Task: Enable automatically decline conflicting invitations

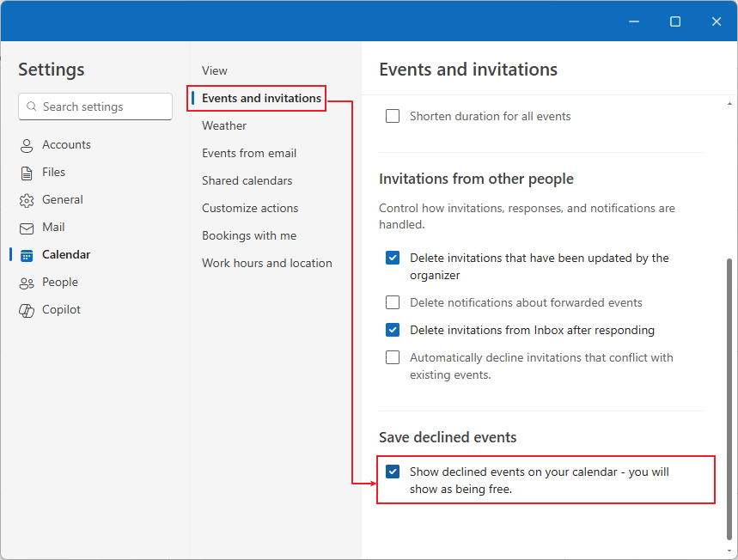Action: [x=393, y=357]
